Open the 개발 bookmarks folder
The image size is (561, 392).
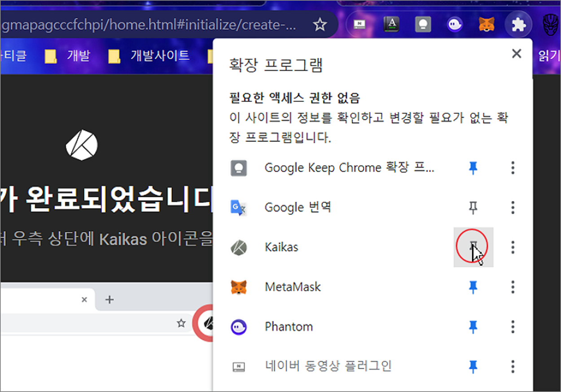click(68, 56)
